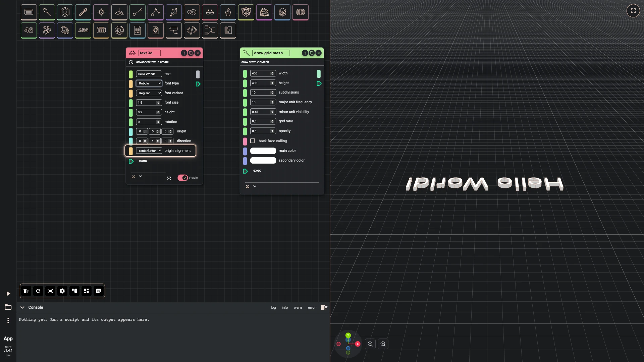Edit the Hello World! text field
644x362 pixels.
coord(149,74)
